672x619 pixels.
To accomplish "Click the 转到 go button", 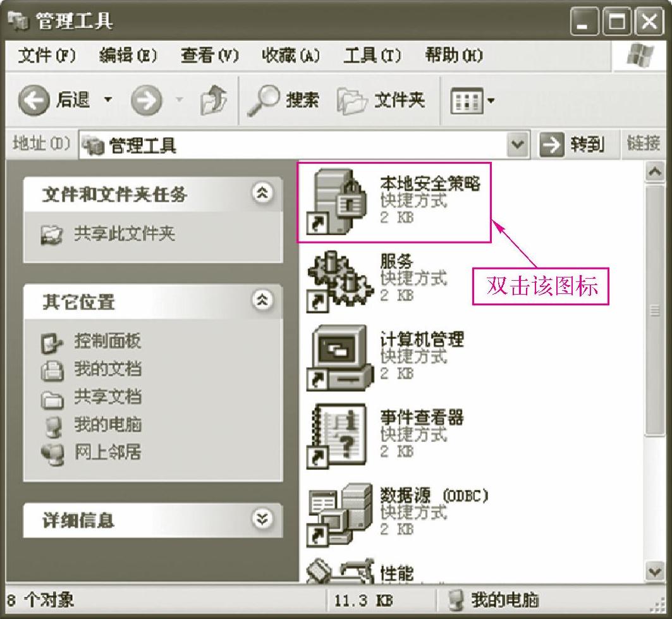I will coord(573,144).
